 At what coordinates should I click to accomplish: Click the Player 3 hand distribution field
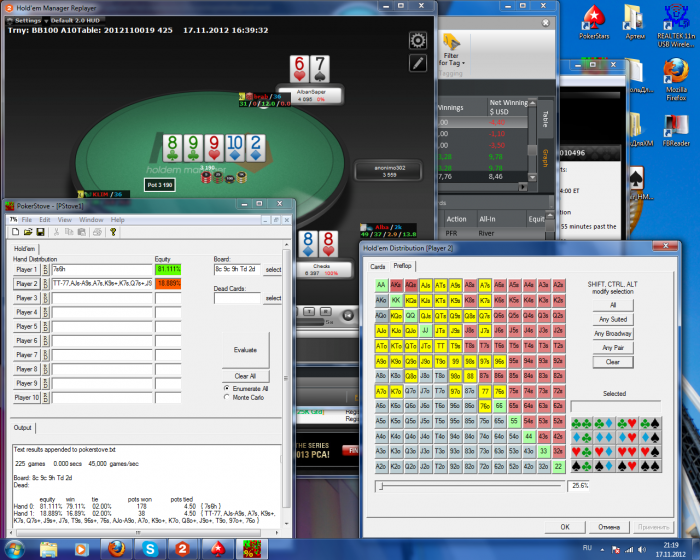102,298
